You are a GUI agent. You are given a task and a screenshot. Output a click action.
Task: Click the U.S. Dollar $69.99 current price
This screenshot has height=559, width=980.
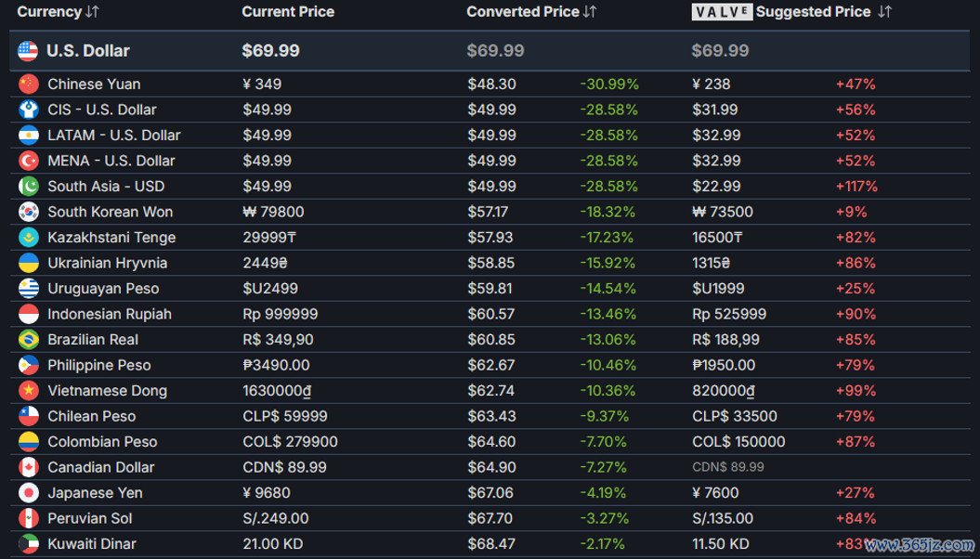pyautogui.click(x=270, y=50)
